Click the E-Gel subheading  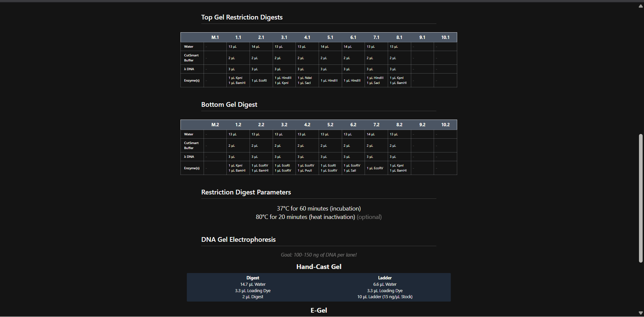coord(319,311)
